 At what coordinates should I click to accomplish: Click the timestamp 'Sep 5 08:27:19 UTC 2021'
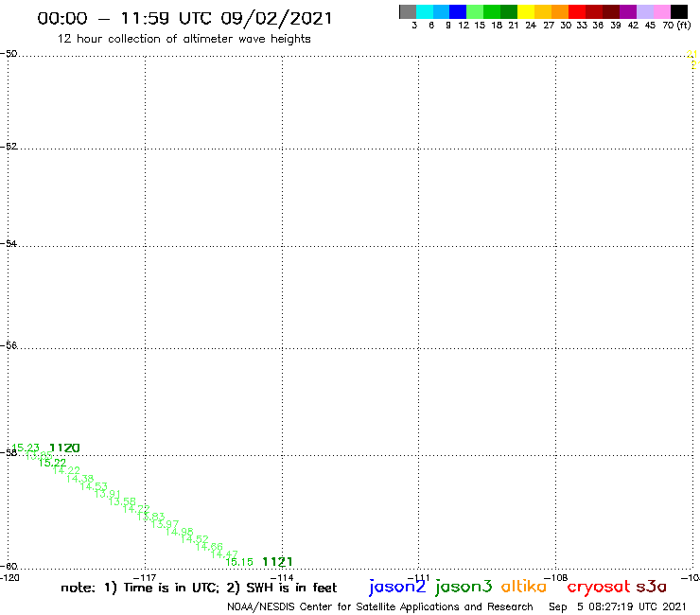pyautogui.click(x=618, y=606)
